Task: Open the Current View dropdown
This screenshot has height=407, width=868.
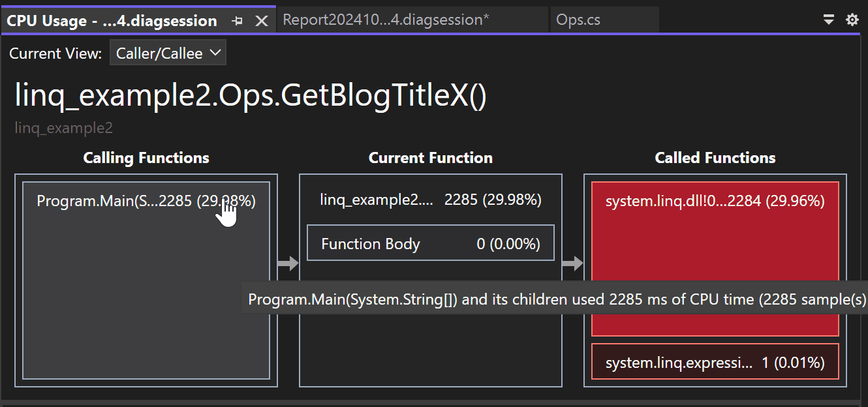Action: coord(168,53)
